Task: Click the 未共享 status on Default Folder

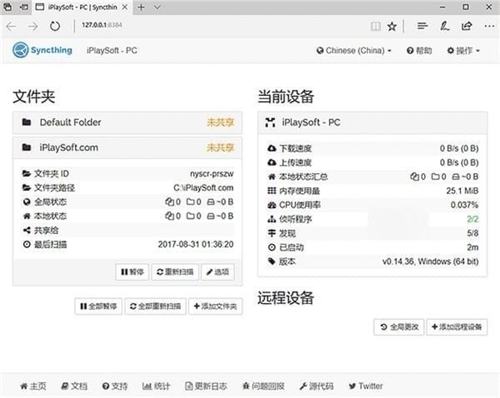Action: (x=220, y=122)
